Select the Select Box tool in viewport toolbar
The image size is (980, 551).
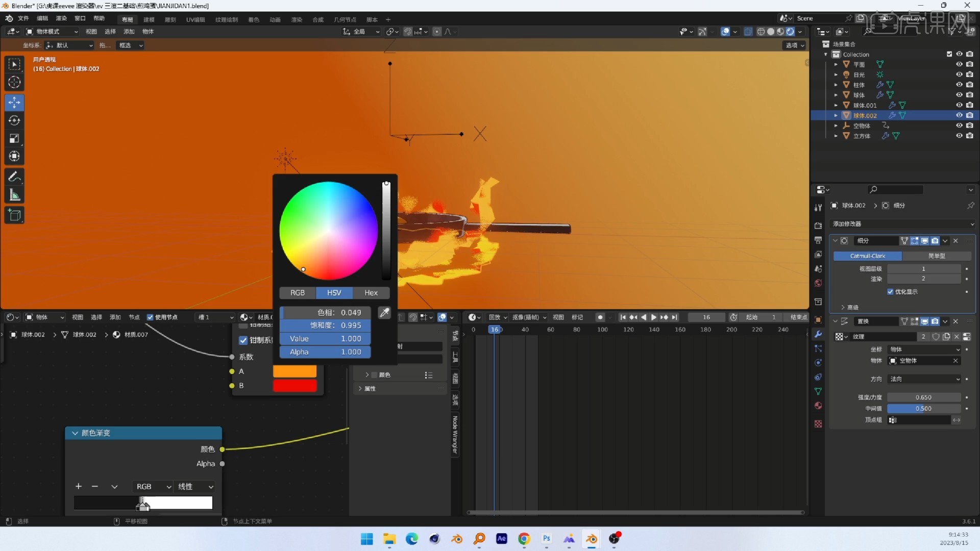[x=14, y=64]
